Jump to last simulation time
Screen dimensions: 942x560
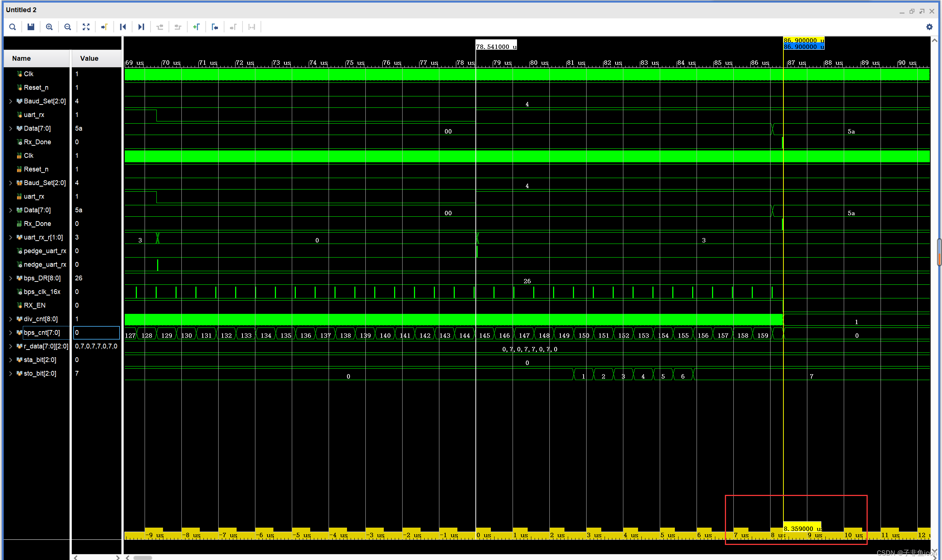coord(141,27)
